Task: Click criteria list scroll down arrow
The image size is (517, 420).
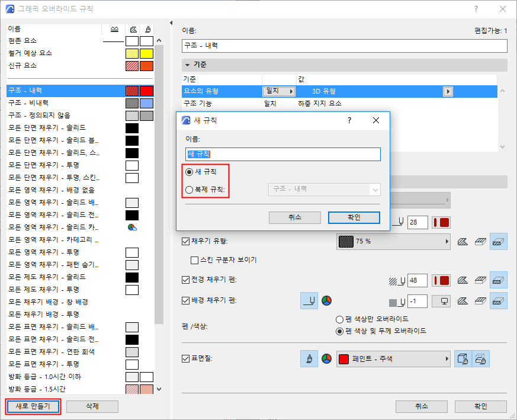Action: click(x=503, y=147)
